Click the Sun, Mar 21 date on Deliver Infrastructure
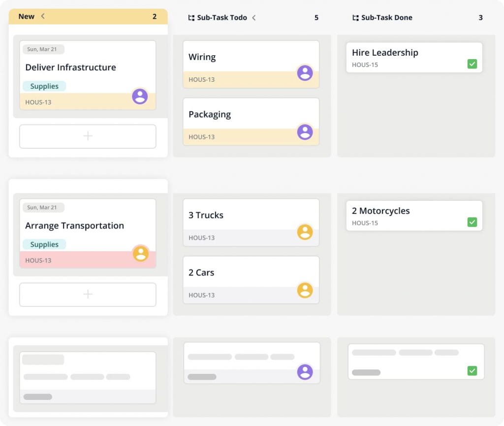Screen dimensions: 504x426 click(43, 49)
